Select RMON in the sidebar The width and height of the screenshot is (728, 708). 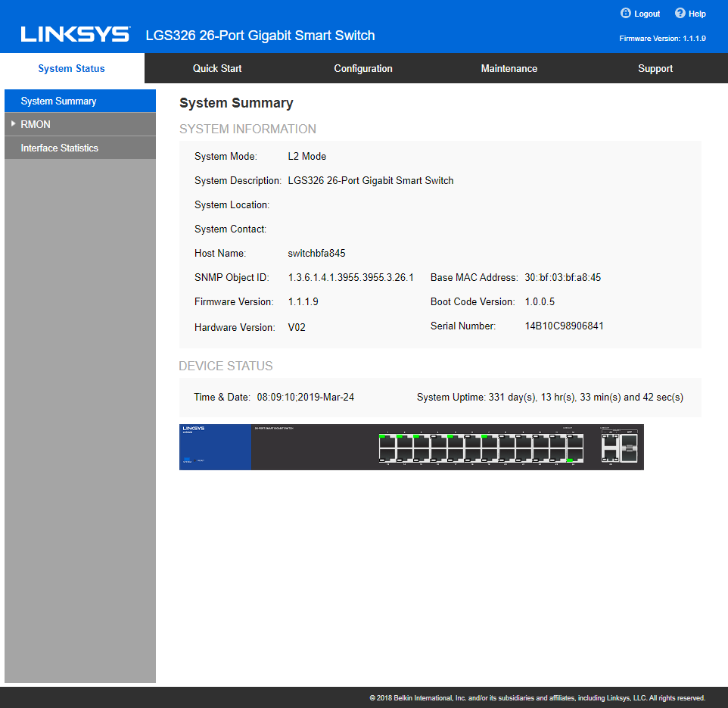(x=36, y=124)
